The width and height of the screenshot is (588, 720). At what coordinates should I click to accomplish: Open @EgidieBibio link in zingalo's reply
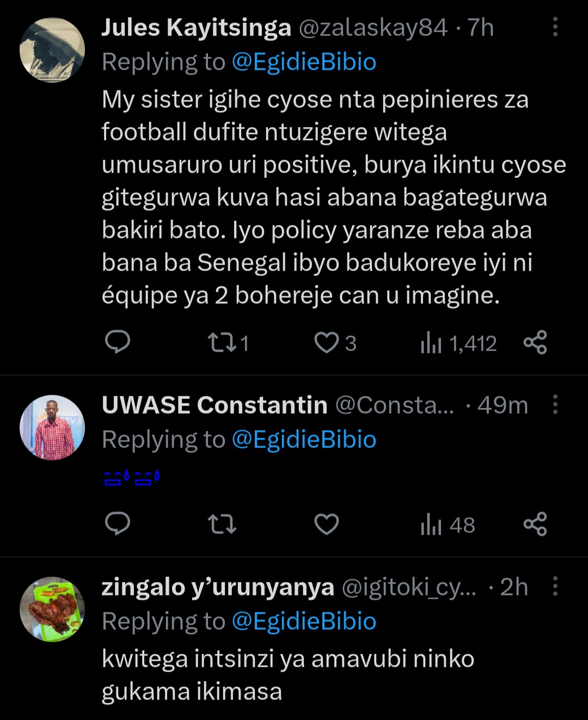point(304,621)
